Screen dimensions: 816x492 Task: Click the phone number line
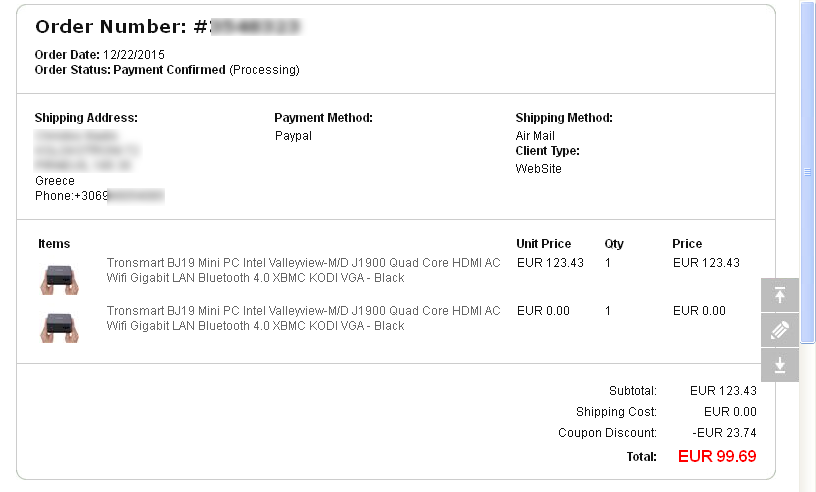coord(99,196)
